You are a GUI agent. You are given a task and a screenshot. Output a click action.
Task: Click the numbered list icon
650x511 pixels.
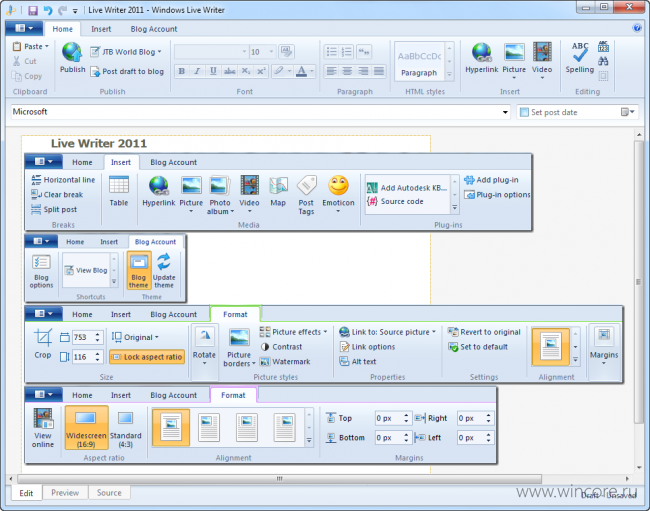coord(347,52)
